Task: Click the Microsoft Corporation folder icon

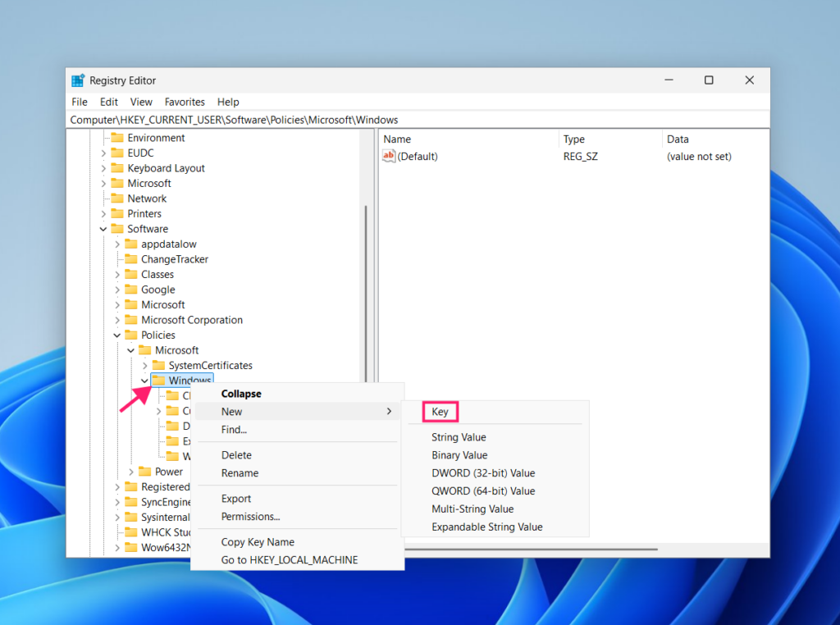Action: [x=131, y=320]
